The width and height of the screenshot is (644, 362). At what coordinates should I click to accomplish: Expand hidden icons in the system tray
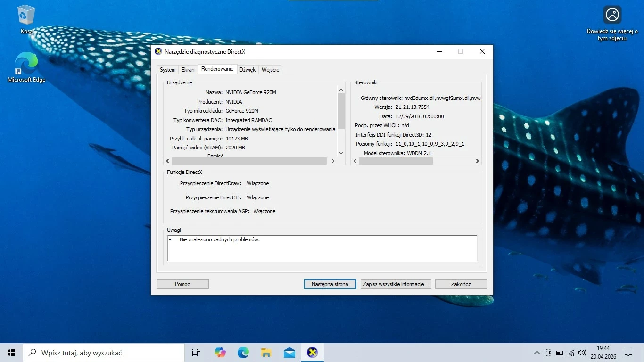537,352
